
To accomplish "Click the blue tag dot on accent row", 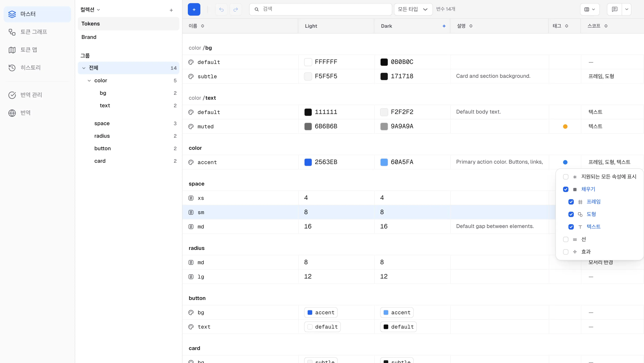I will tap(565, 162).
